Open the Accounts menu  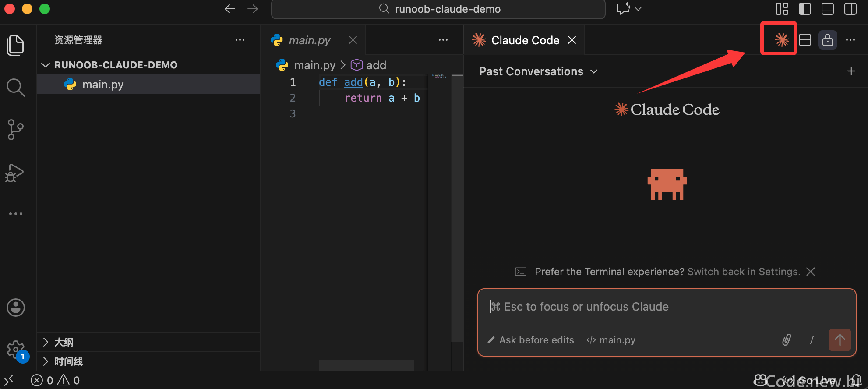click(16, 308)
